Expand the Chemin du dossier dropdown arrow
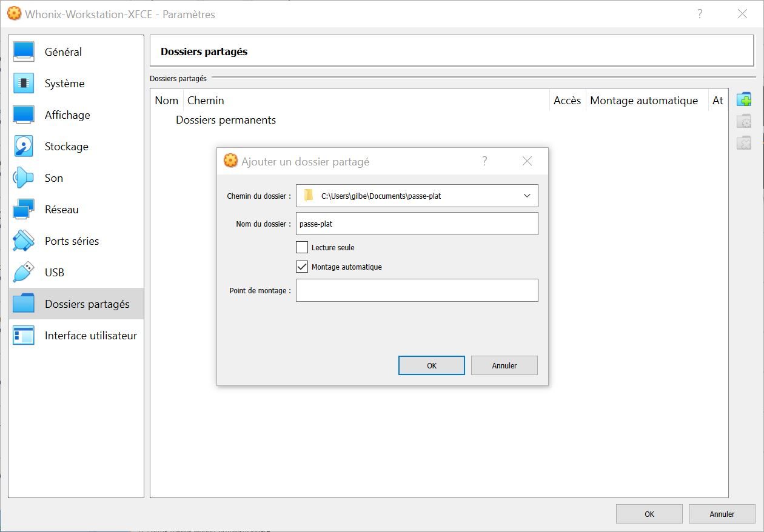The height and width of the screenshot is (532, 764). pos(527,196)
